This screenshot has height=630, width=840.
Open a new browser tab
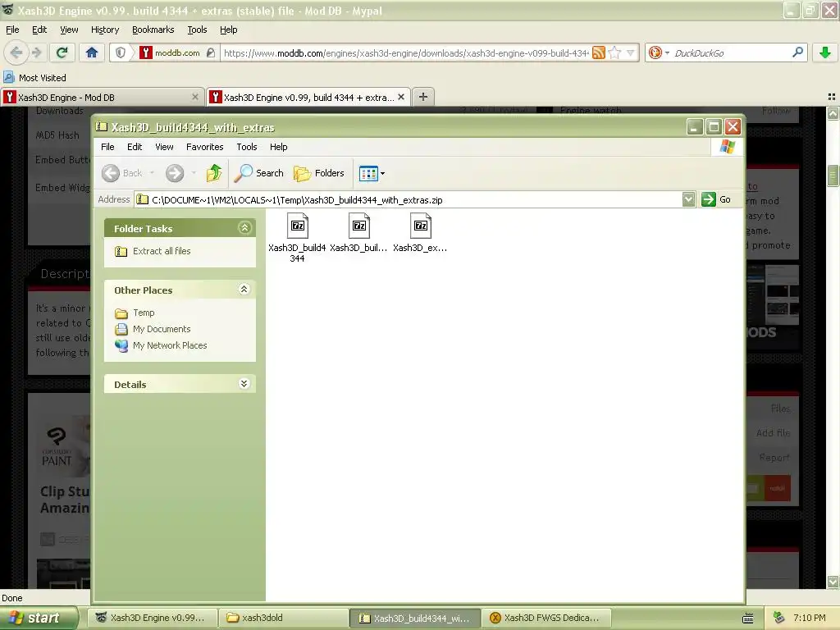click(x=423, y=97)
